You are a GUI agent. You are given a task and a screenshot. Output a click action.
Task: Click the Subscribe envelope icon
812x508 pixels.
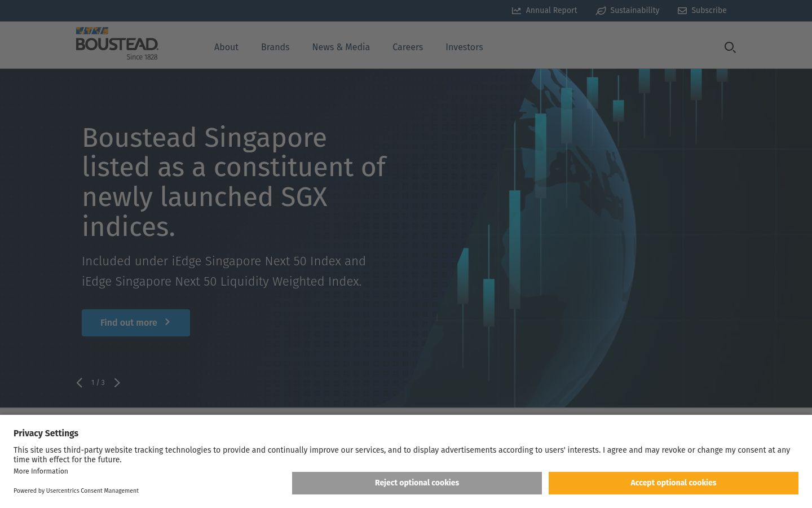click(682, 11)
